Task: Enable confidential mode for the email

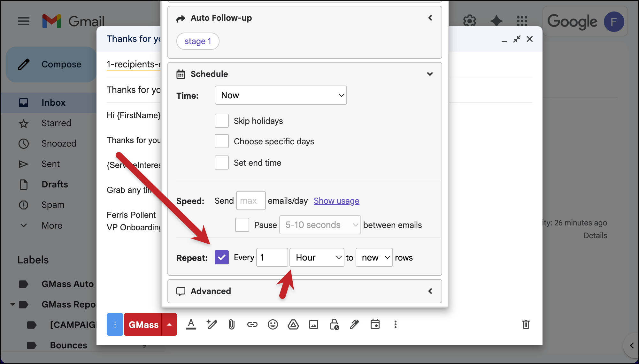Action: click(x=334, y=324)
